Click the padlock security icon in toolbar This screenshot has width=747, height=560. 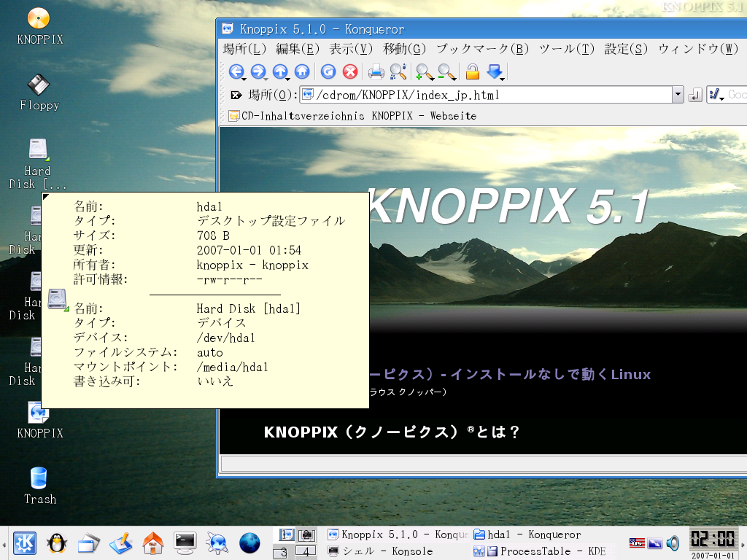[x=472, y=72]
